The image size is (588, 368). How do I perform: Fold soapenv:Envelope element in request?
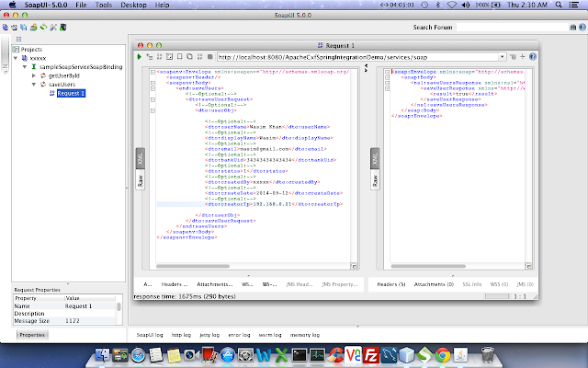click(x=153, y=72)
